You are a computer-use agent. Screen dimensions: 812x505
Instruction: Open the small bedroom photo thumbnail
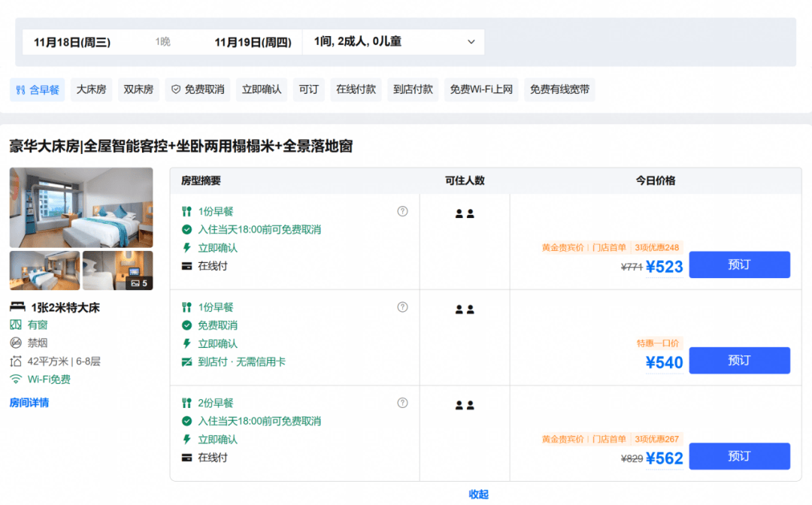coord(44,271)
